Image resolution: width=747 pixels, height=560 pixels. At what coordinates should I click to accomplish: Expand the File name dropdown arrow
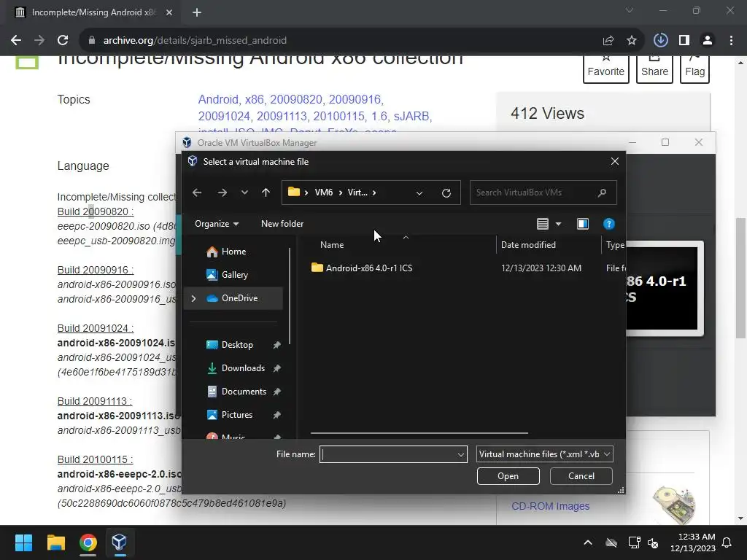(x=461, y=454)
